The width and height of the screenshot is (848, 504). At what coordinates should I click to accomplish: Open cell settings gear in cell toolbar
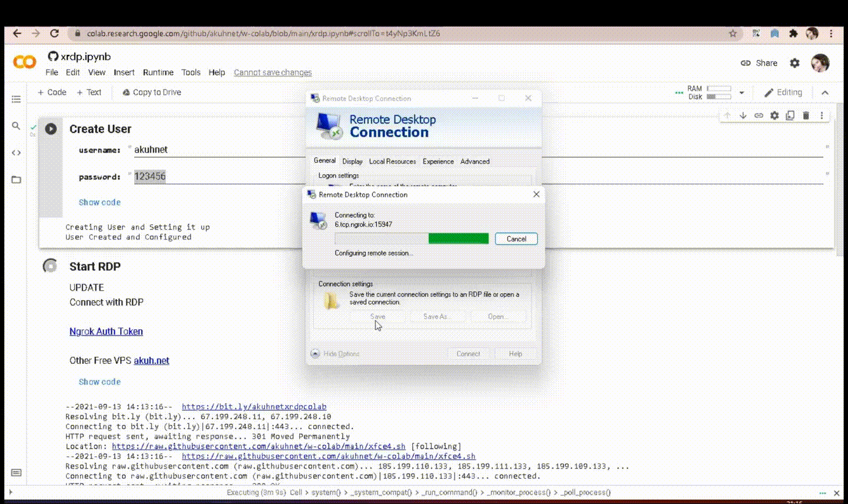(774, 115)
